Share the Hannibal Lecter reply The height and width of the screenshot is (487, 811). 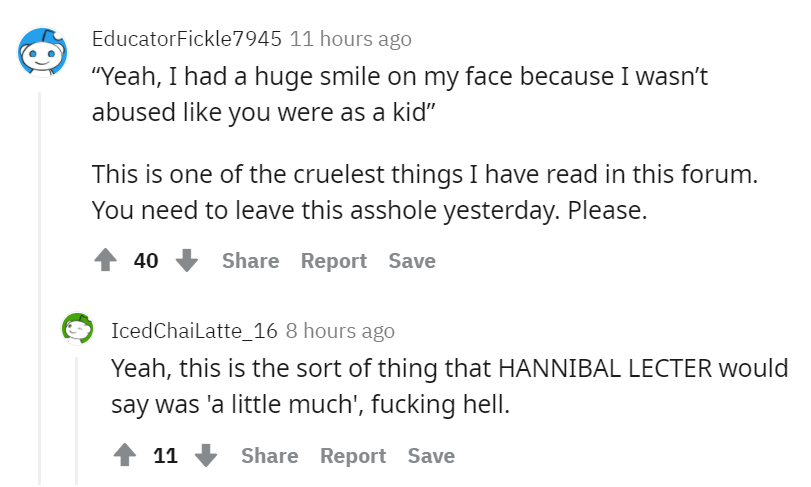coord(269,455)
